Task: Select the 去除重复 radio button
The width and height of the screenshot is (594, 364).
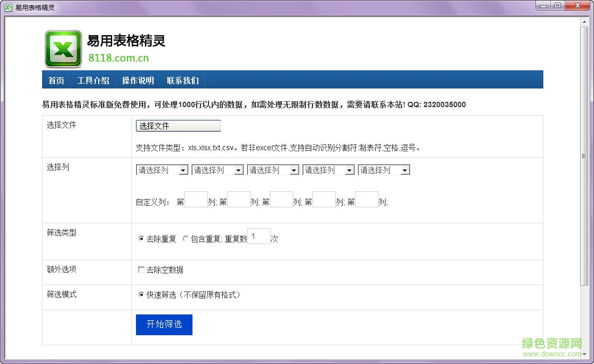Action: coord(141,239)
